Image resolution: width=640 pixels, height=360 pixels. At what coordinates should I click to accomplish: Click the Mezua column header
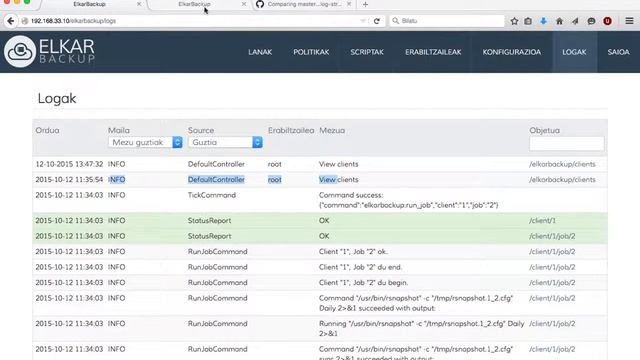(x=332, y=130)
